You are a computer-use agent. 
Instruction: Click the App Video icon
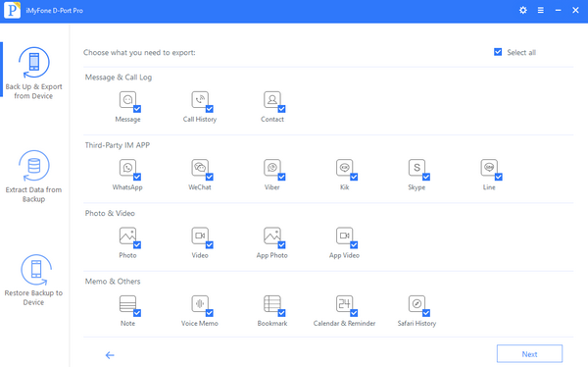tap(344, 236)
